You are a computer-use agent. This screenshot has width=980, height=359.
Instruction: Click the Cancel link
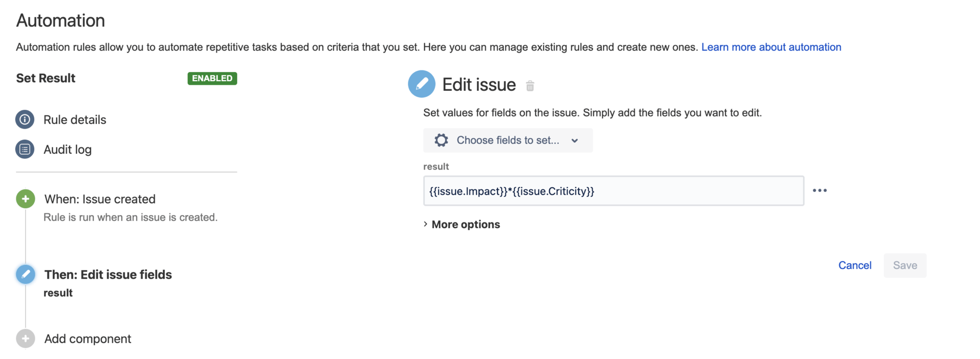pos(854,265)
